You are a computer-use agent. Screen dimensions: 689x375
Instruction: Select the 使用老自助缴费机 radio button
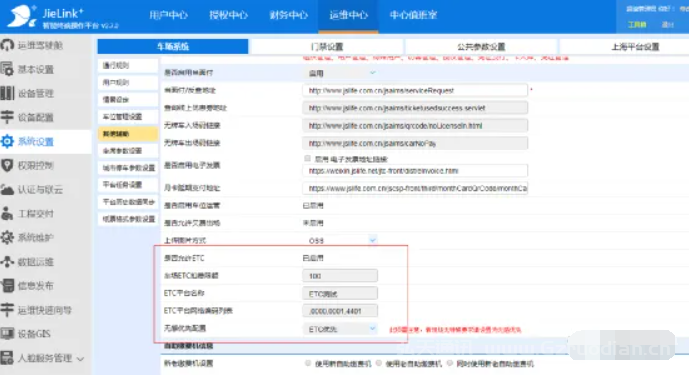point(379,363)
